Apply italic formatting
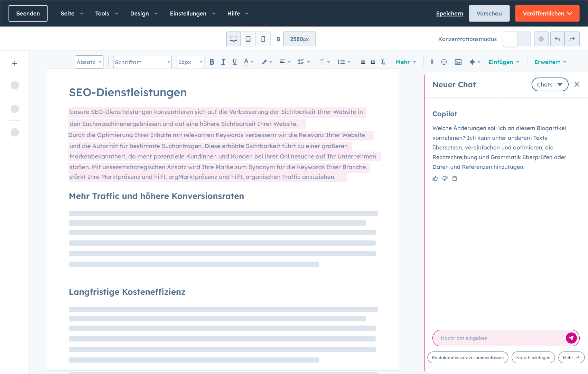 pos(223,62)
